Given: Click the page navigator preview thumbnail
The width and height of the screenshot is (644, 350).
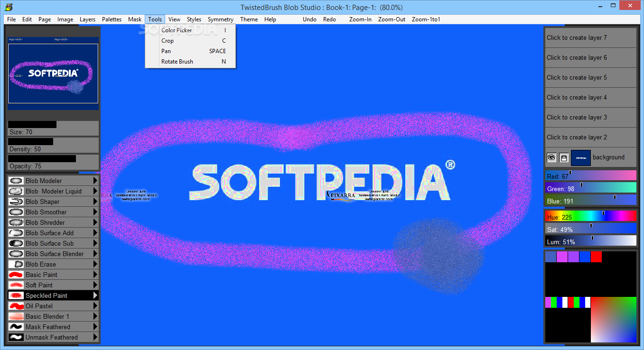Looking at the screenshot, I should click(53, 74).
